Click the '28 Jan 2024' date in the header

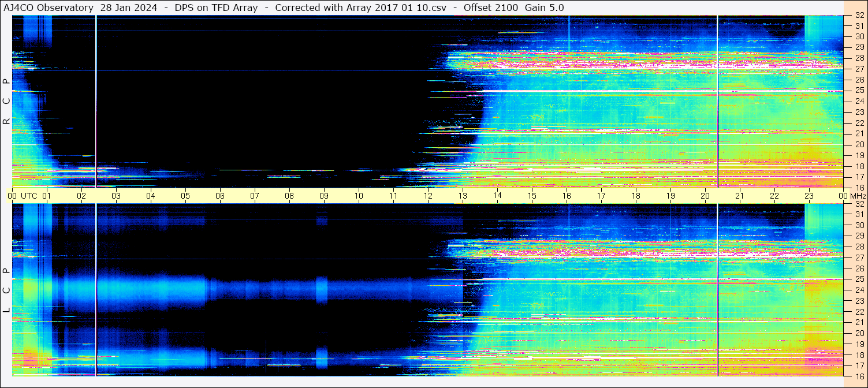click(129, 8)
